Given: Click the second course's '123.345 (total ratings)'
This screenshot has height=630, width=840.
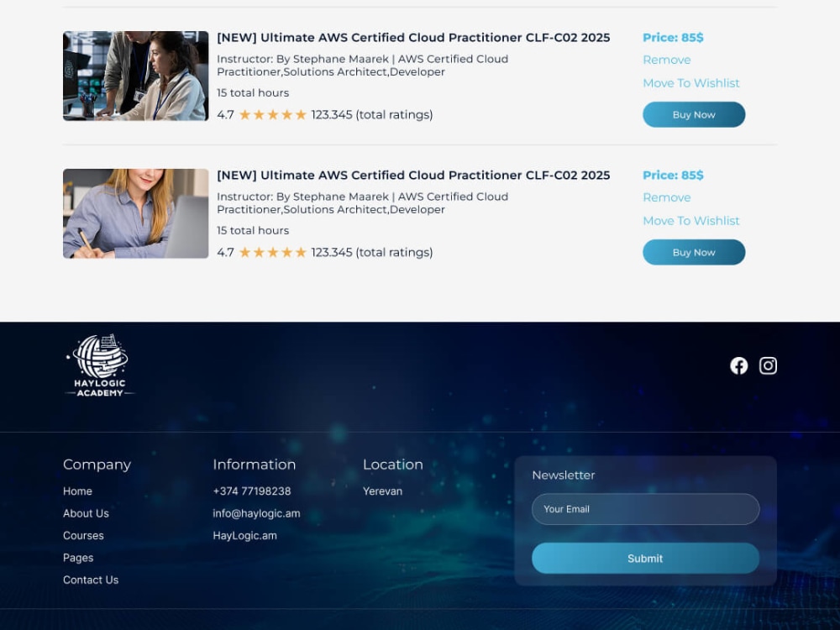Looking at the screenshot, I should 372,252.
